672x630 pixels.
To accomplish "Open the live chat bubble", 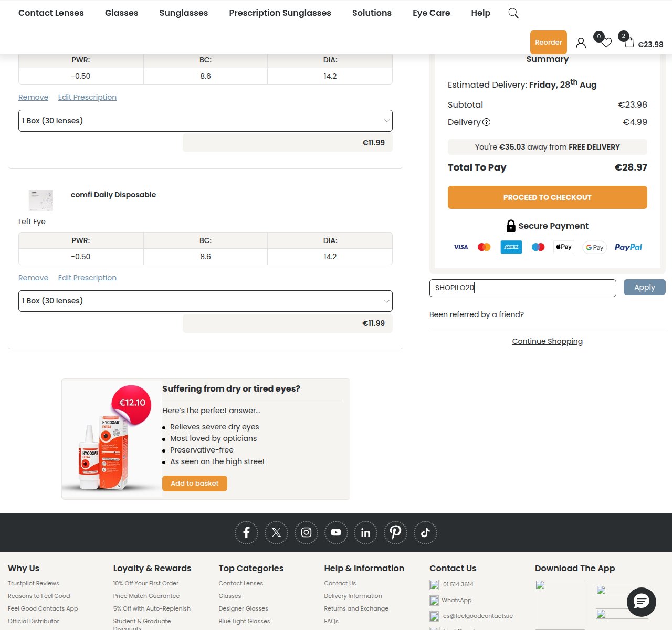I will click(642, 602).
